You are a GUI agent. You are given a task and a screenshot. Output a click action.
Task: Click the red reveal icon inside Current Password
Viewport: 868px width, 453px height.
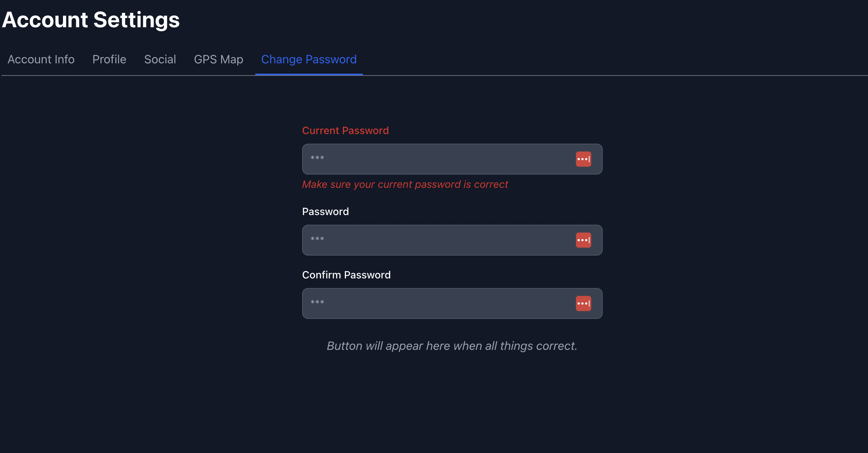[x=584, y=159]
